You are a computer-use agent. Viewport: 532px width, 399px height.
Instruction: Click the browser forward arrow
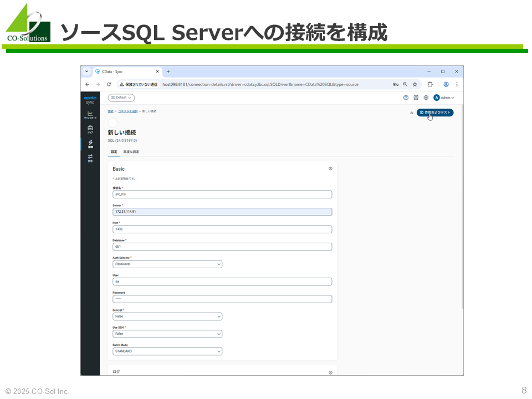pyautogui.click(x=98, y=84)
